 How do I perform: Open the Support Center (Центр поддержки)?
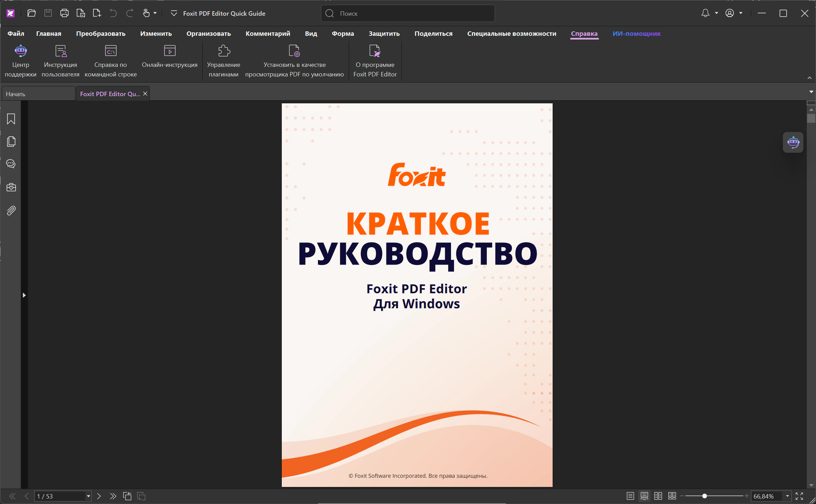pyautogui.click(x=20, y=61)
